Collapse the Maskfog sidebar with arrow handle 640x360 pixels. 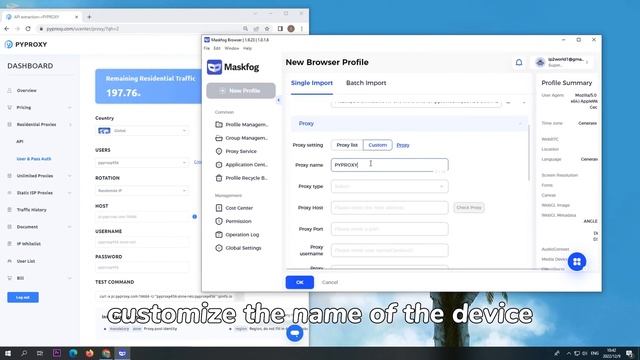pyautogui.click(x=278, y=100)
